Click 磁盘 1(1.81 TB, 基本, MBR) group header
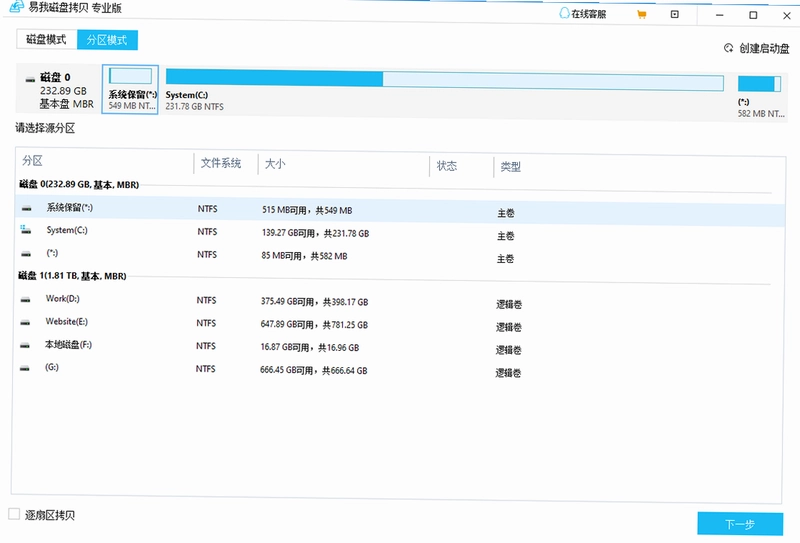800x543 pixels. tap(72, 276)
